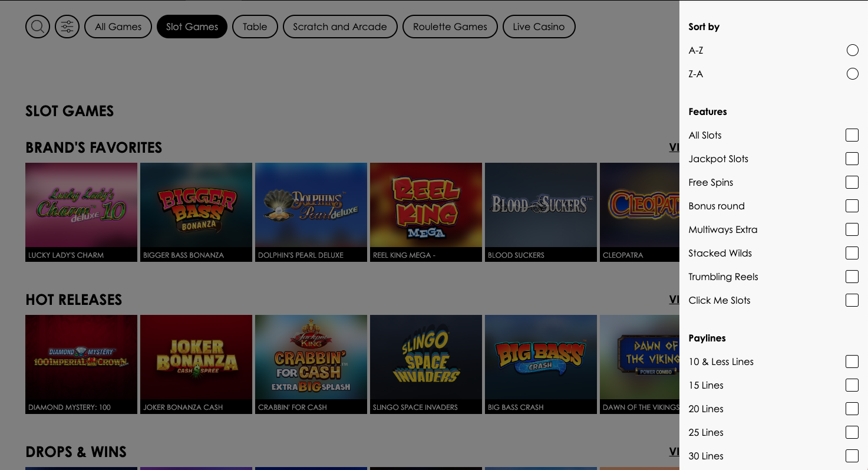
Task: Click the Drops & Wins heading
Action: [76, 452]
